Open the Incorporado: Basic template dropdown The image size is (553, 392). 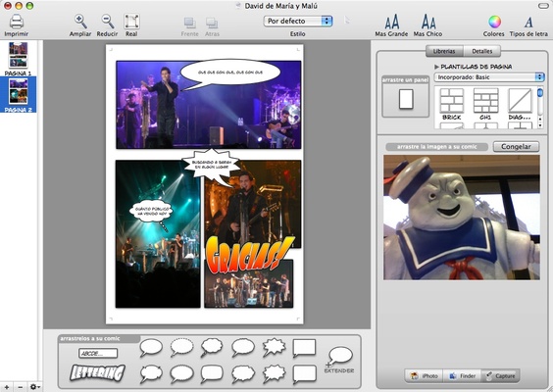[489, 77]
